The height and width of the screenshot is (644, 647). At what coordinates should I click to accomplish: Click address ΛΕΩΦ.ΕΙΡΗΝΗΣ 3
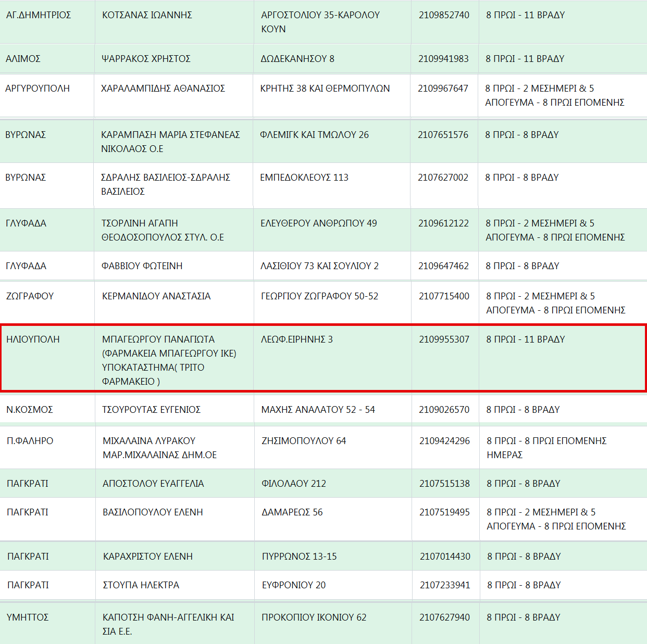pos(297,339)
